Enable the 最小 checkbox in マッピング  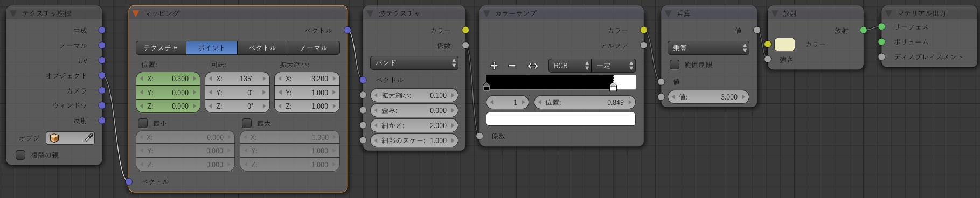click(143, 123)
